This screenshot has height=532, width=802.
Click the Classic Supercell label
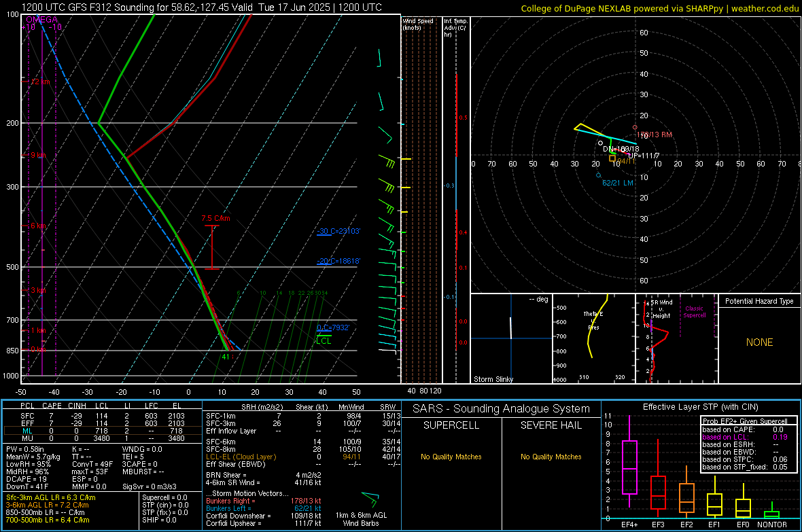pos(694,312)
